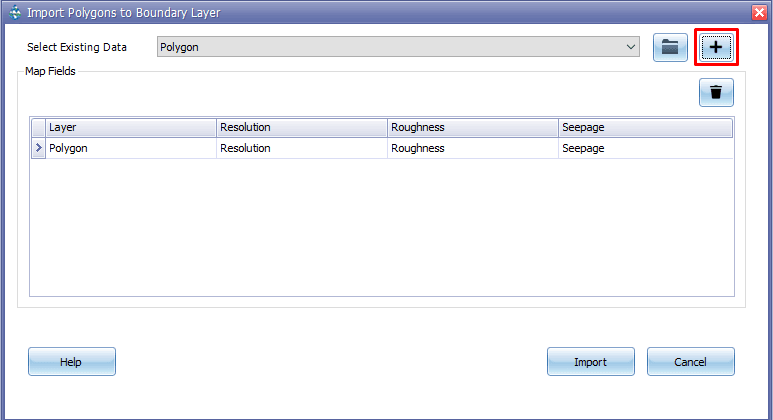Open the Roughness field cell in the Polygon row
The height and width of the screenshot is (420, 773).
[472, 148]
